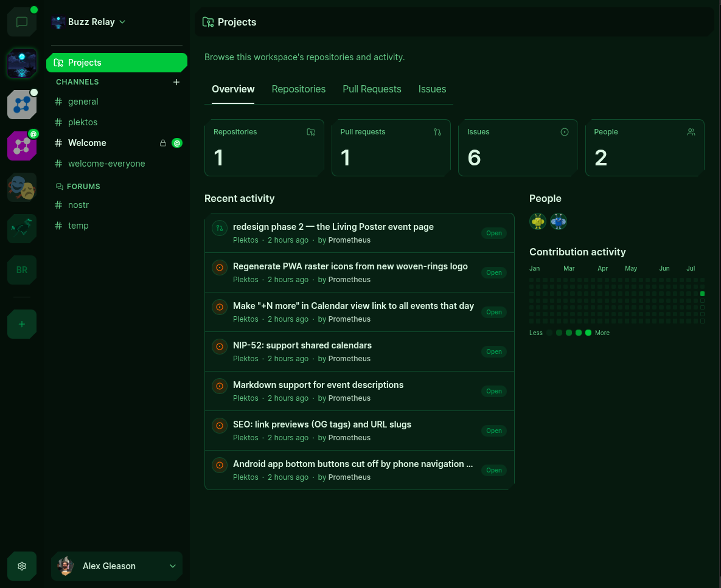Collapse the CHANNELS section header
This screenshot has height=588, width=721.
click(77, 81)
